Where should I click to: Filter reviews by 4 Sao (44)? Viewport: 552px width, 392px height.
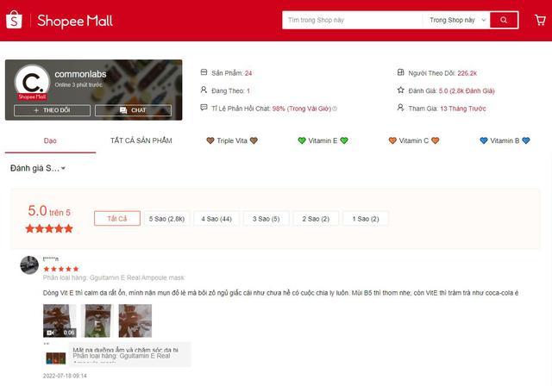click(216, 218)
